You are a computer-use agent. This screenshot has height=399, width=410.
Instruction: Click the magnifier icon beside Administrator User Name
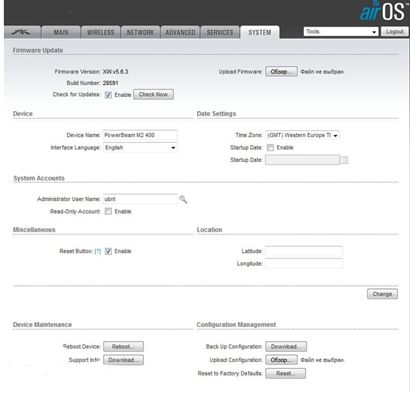point(183,199)
